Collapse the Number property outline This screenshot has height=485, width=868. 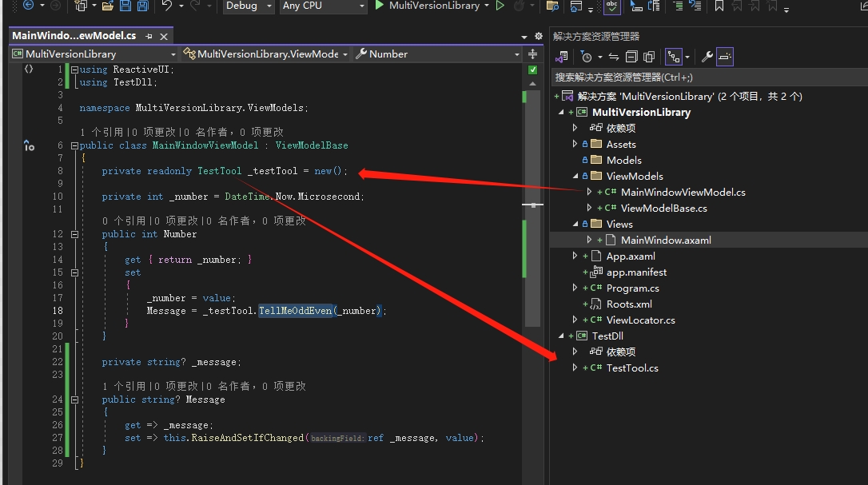(74, 234)
